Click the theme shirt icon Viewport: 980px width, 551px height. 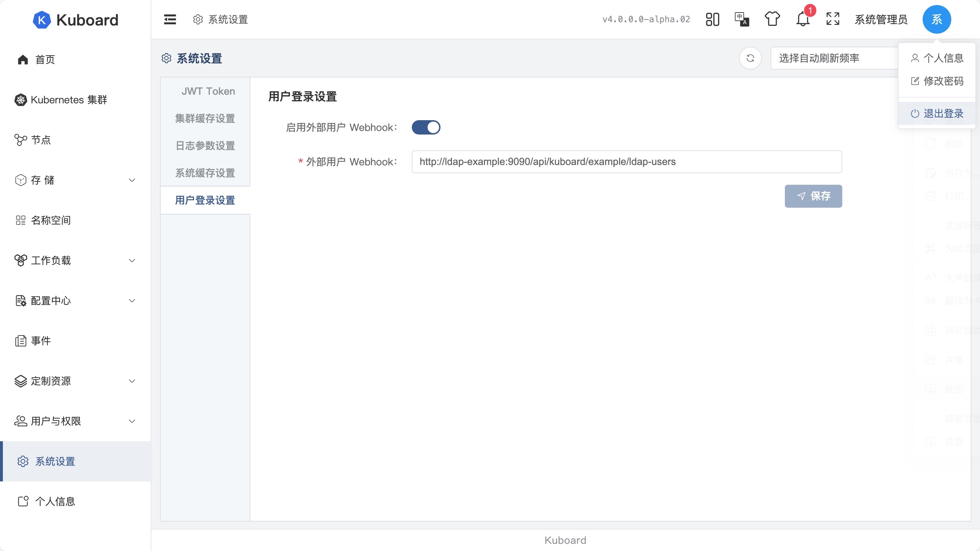point(772,19)
